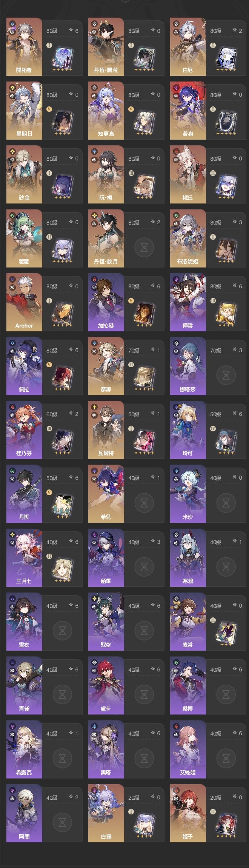The image size is (249, 868).
Task: Click the empty light cone slot beside 希兒
Action: 144,503
